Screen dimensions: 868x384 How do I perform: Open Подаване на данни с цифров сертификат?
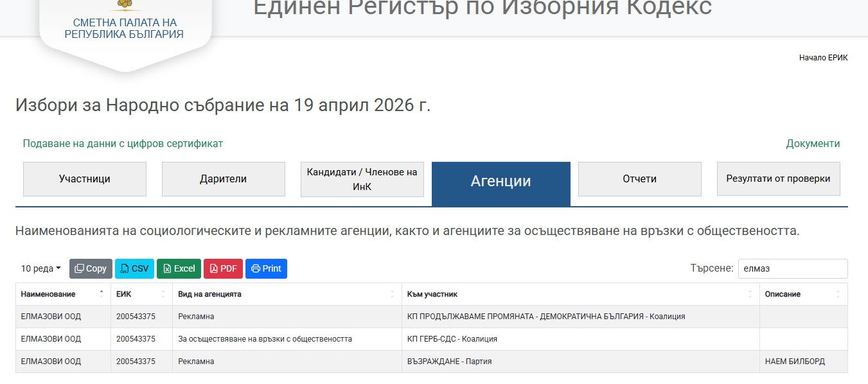click(123, 144)
